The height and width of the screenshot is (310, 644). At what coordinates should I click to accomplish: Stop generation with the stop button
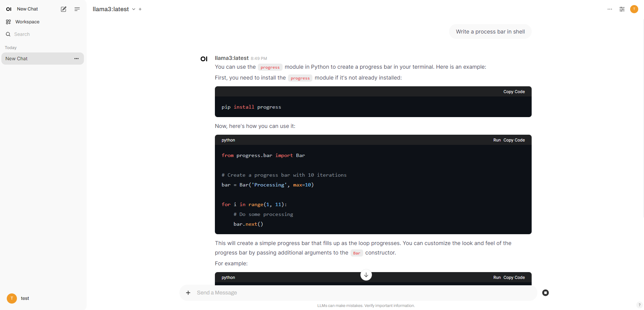tap(546, 293)
